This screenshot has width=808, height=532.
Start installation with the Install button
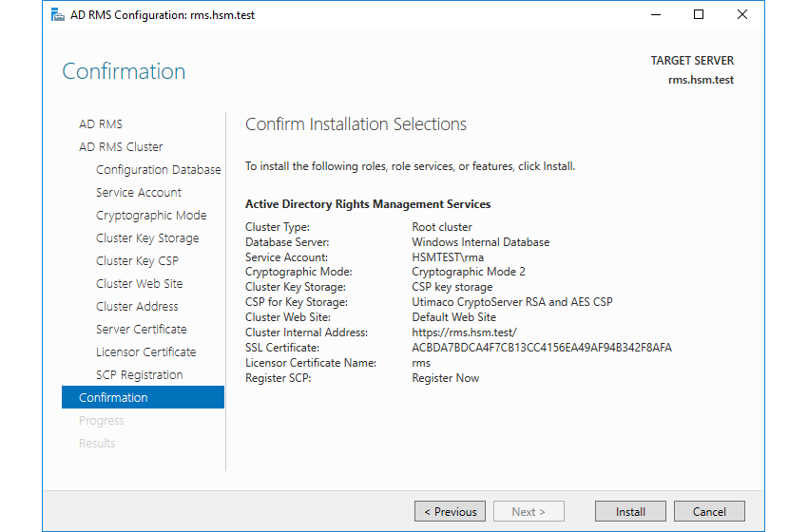pos(630,511)
